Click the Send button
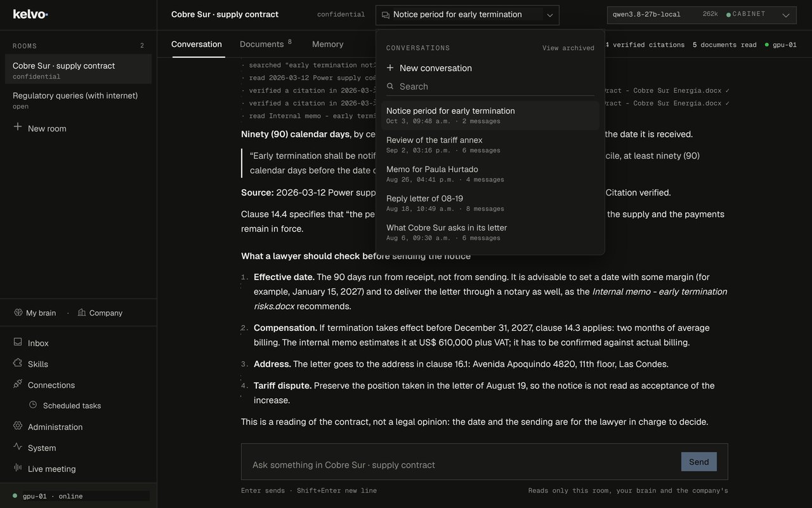812x508 pixels. pyautogui.click(x=699, y=462)
